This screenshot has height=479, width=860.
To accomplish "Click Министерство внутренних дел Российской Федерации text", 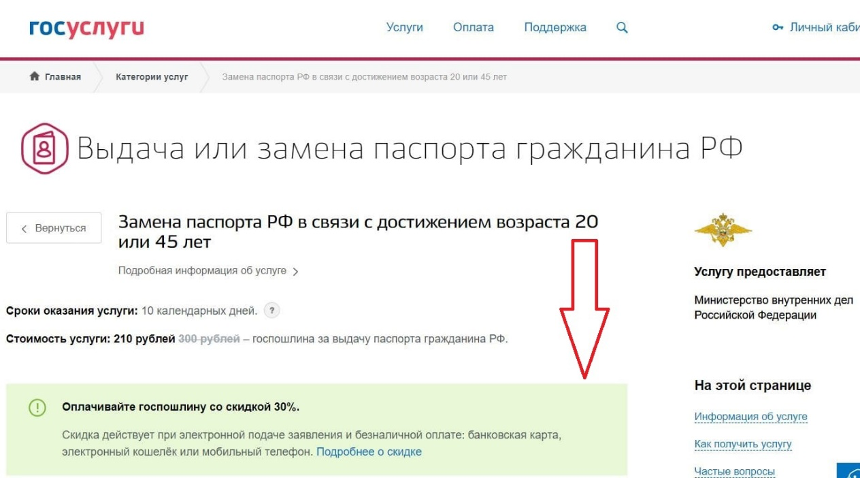I will coord(773,307).
